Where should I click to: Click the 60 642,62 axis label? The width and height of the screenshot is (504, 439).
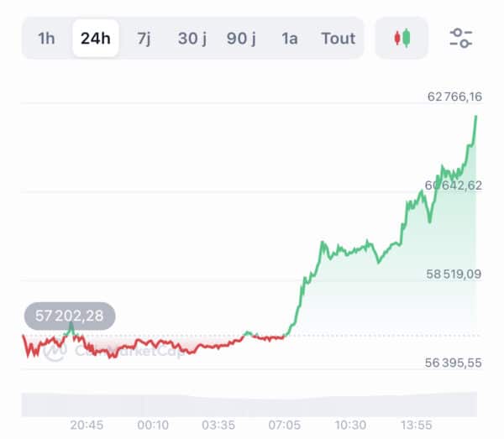[x=454, y=186]
